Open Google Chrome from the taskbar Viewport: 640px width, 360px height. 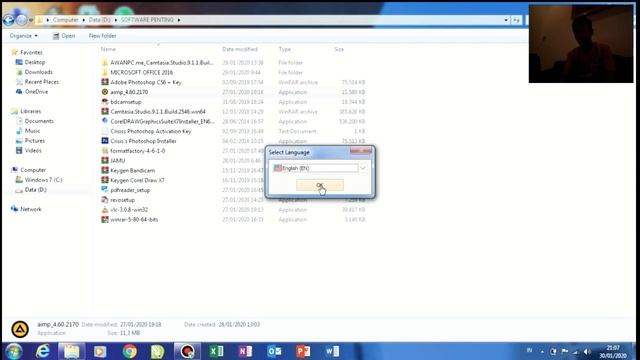point(129,351)
